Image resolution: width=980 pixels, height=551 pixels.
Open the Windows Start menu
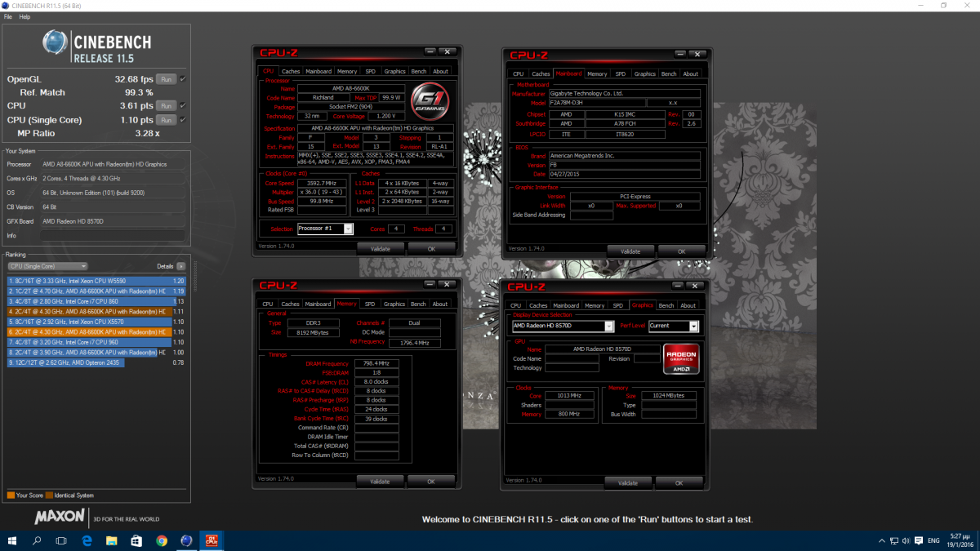13,540
